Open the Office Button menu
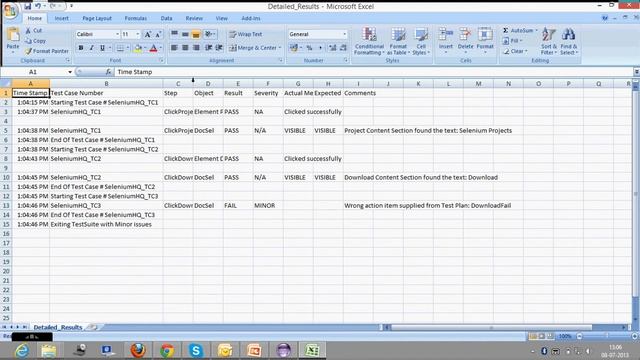This screenshot has width=640, height=360. tap(10, 10)
